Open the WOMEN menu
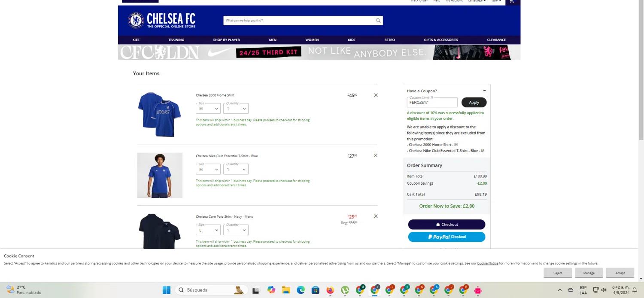The height and width of the screenshot is (298, 644). 312,40
